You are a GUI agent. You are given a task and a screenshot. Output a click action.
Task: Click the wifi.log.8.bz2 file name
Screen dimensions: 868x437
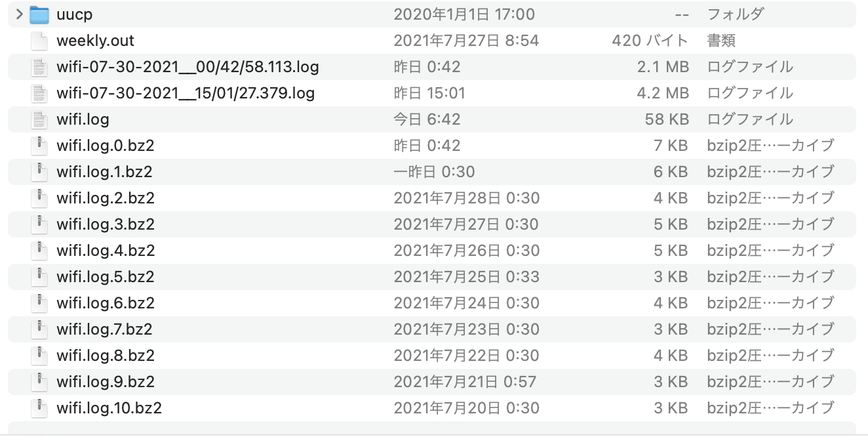pyautogui.click(x=105, y=356)
